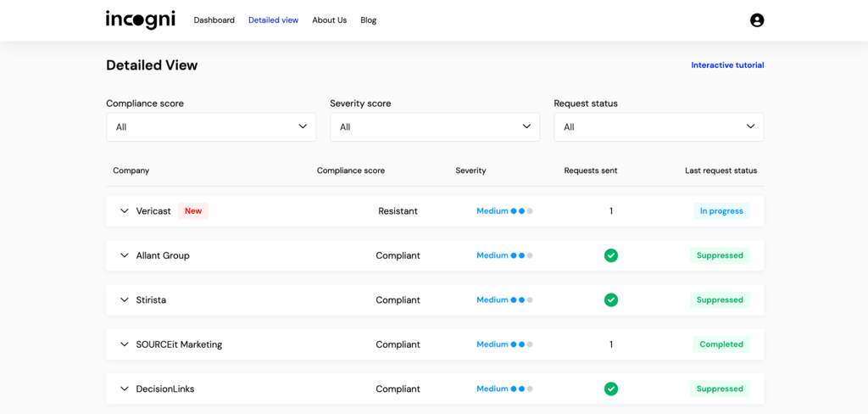
Task: Click the green checkmark in Allant Group row
Action: pos(611,255)
